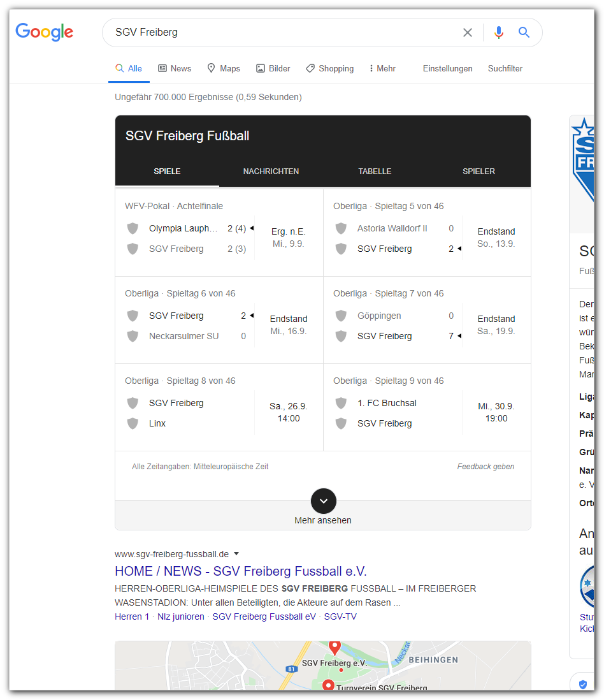Open the Mehr menu
Viewport: 604px width, 700px height.
click(x=383, y=68)
